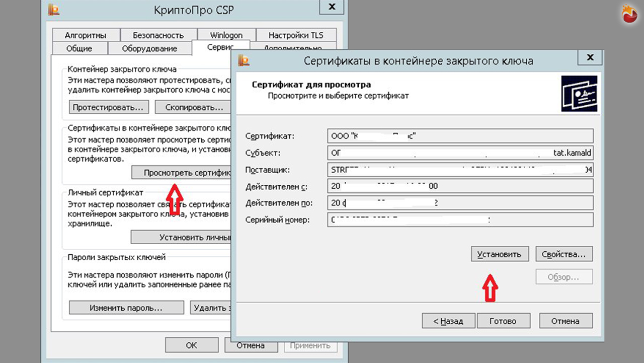Click Установить личный сертификат button
This screenshot has width=644, height=363.
[181, 237]
